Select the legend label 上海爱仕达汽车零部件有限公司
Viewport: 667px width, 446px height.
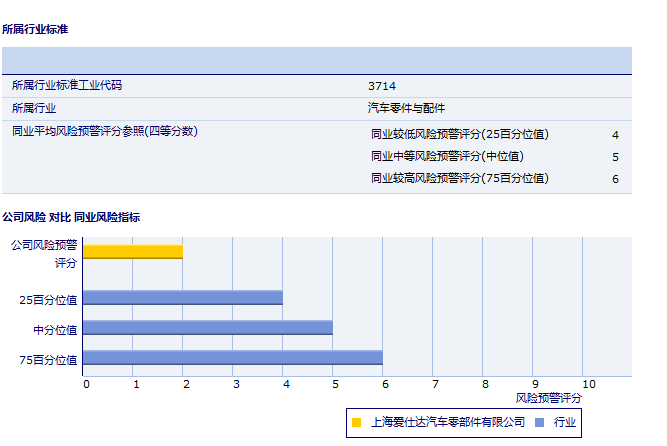click(x=447, y=423)
